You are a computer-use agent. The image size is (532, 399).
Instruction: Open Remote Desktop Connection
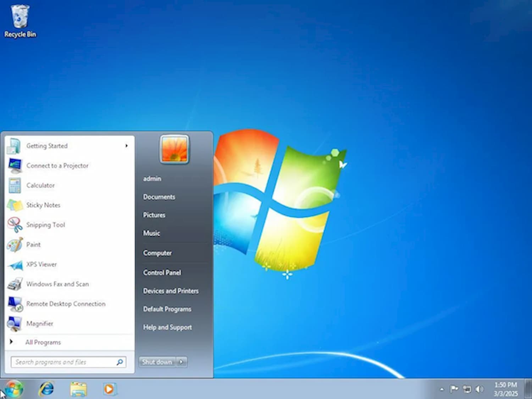coord(66,304)
